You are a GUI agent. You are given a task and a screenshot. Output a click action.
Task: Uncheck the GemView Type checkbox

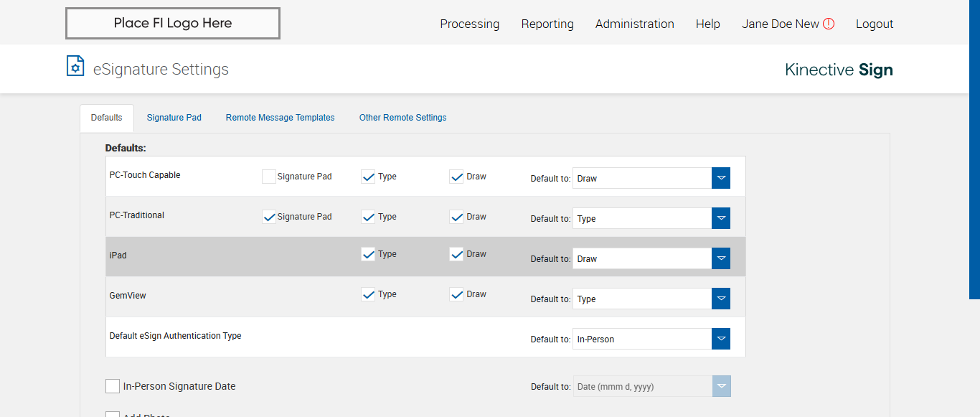368,294
